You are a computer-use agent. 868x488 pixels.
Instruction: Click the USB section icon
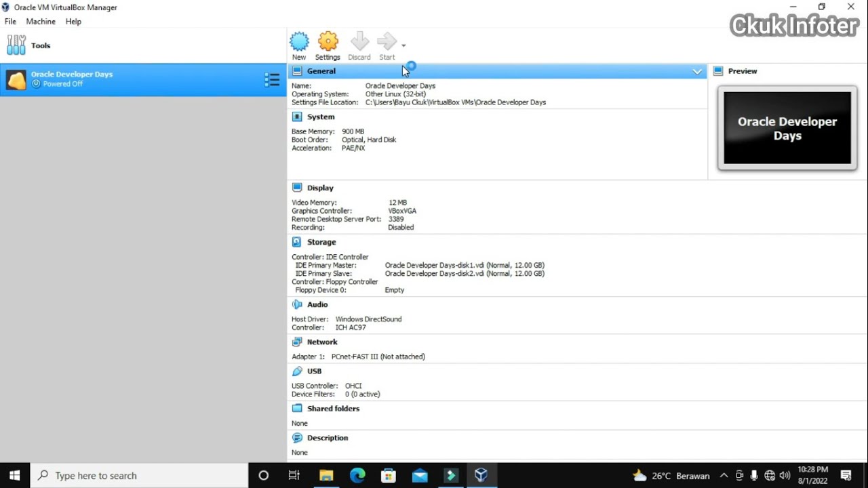tap(297, 371)
